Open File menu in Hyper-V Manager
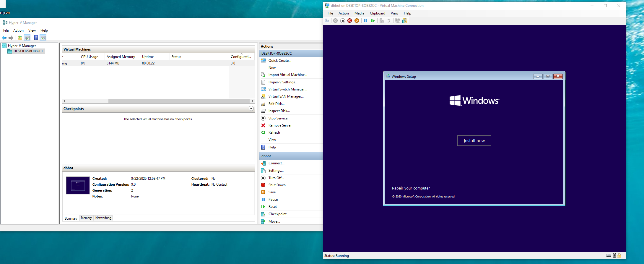This screenshot has height=264, width=644. tap(6, 30)
